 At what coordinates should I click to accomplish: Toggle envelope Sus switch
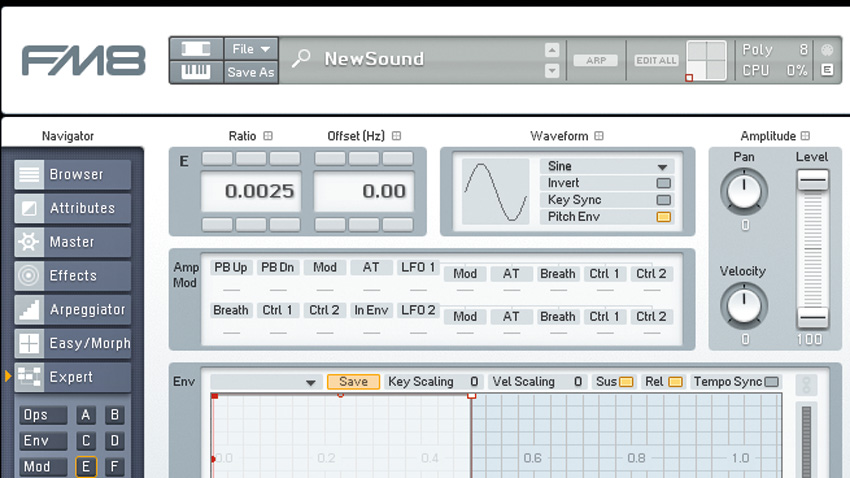(626, 382)
